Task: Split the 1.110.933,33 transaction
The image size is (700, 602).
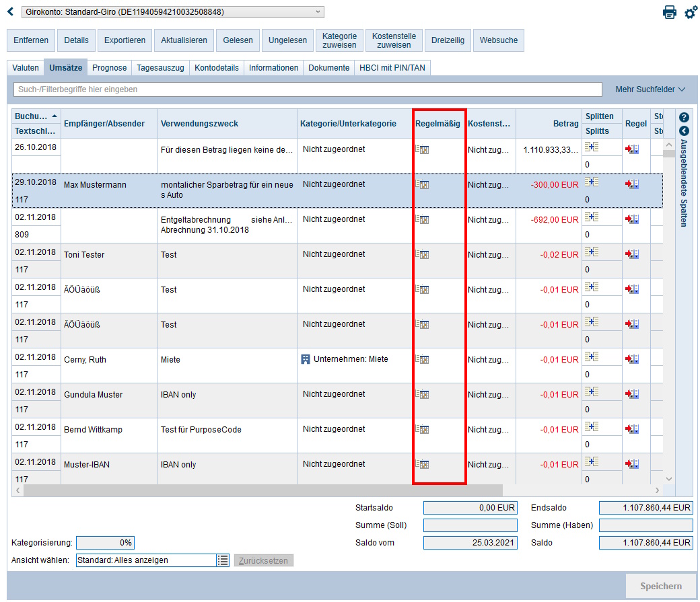Action: click(592, 147)
